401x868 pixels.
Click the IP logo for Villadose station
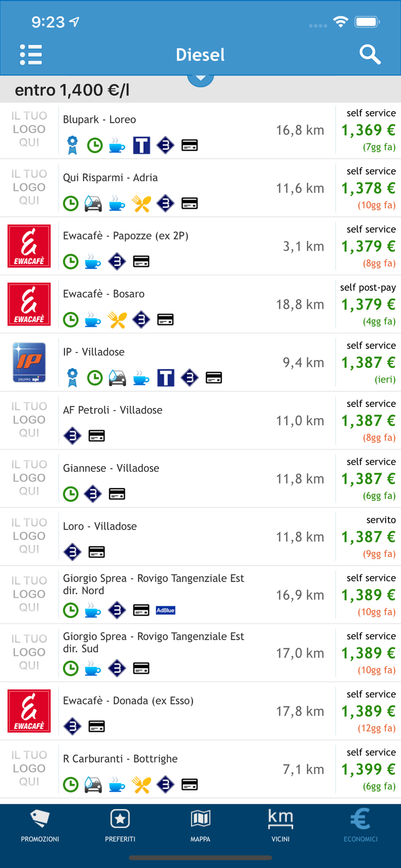pos(29,362)
